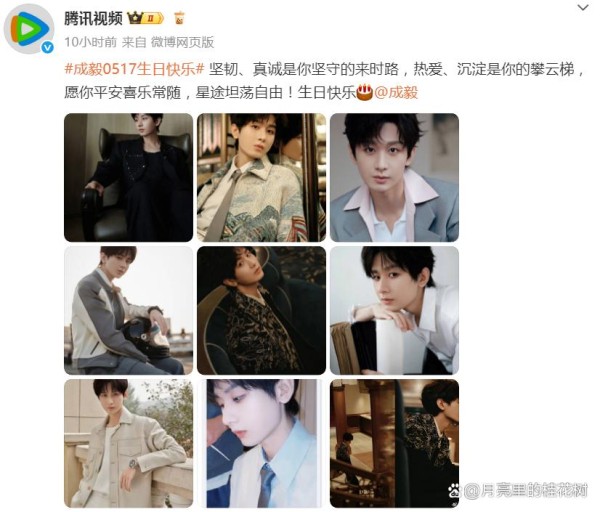
Task: Click the crown membership level badge
Action: click(145, 18)
